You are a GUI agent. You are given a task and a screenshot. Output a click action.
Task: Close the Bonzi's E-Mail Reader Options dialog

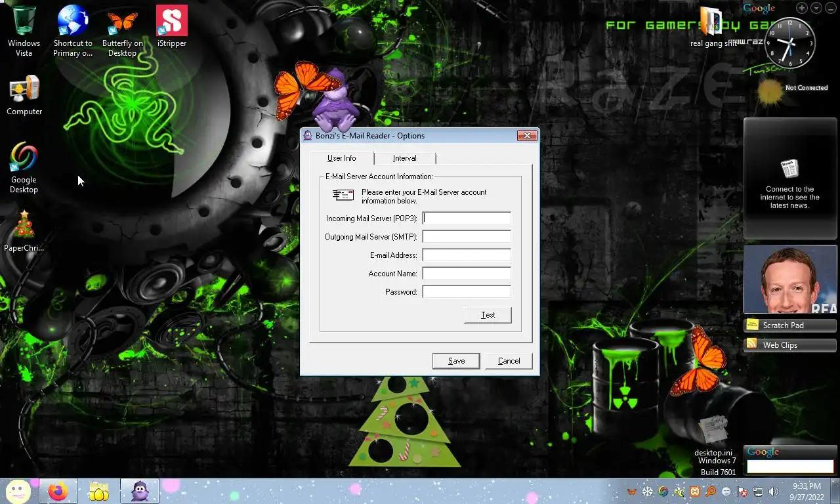[x=527, y=136]
